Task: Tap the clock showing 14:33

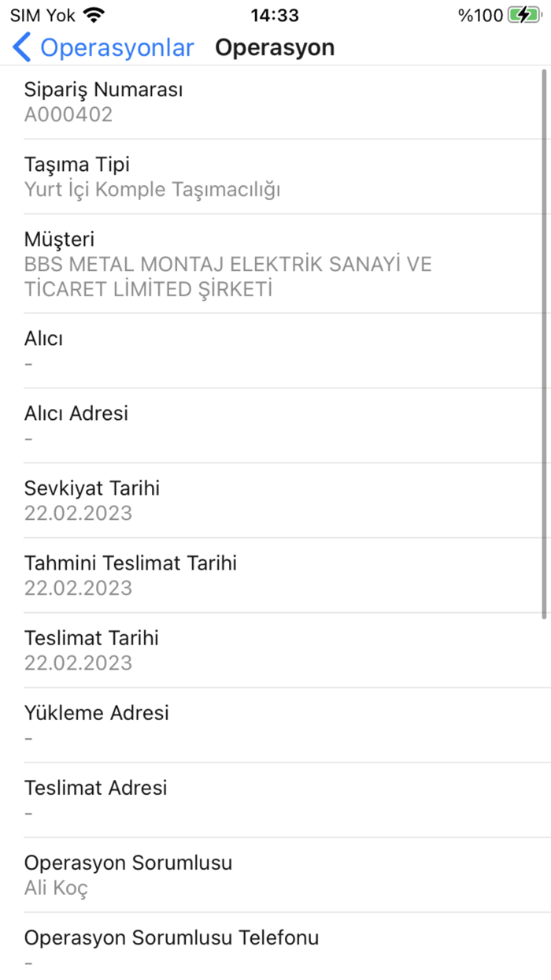Action: pos(275,14)
